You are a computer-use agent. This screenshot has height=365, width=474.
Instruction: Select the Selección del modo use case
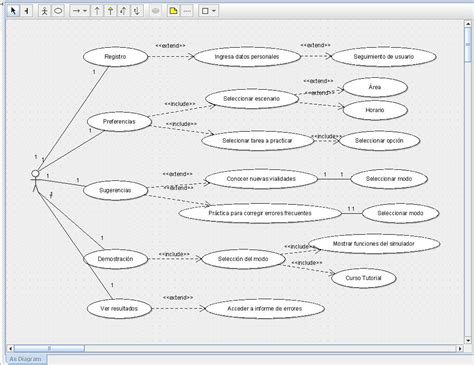click(243, 259)
